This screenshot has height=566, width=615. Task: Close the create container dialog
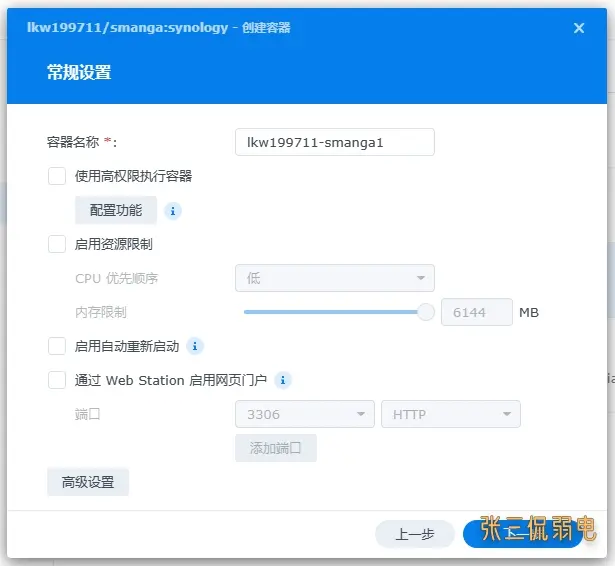click(579, 28)
